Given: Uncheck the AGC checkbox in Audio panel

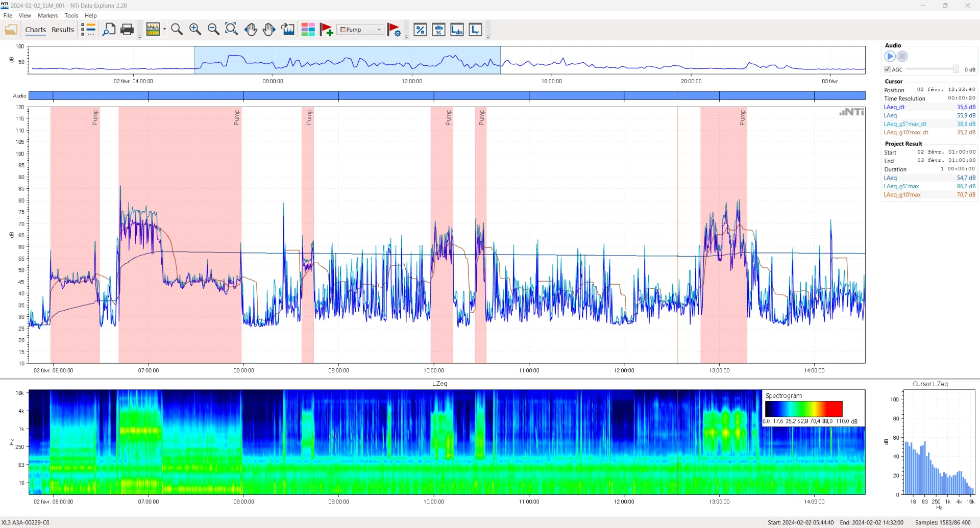Looking at the screenshot, I should tap(887, 69).
